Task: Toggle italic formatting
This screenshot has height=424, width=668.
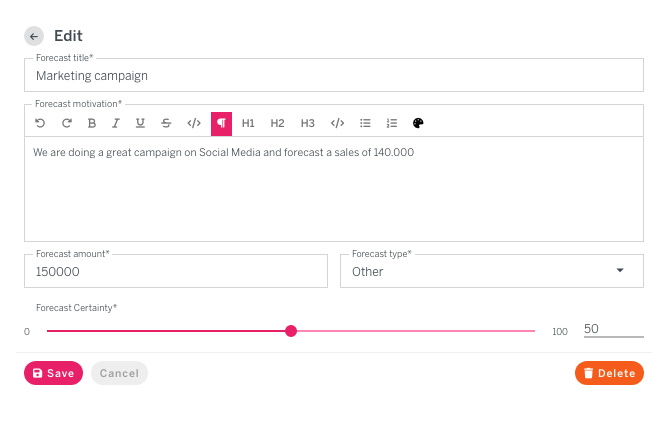Action: [x=116, y=123]
